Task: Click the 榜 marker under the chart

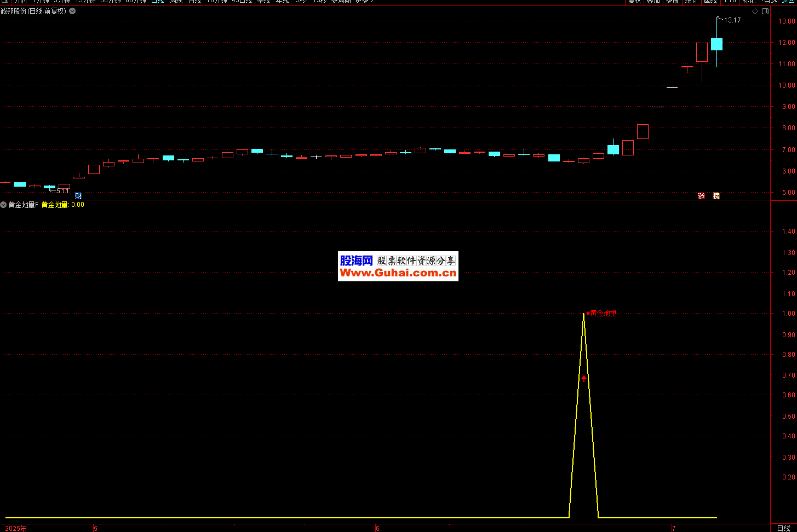Action: coord(716,195)
